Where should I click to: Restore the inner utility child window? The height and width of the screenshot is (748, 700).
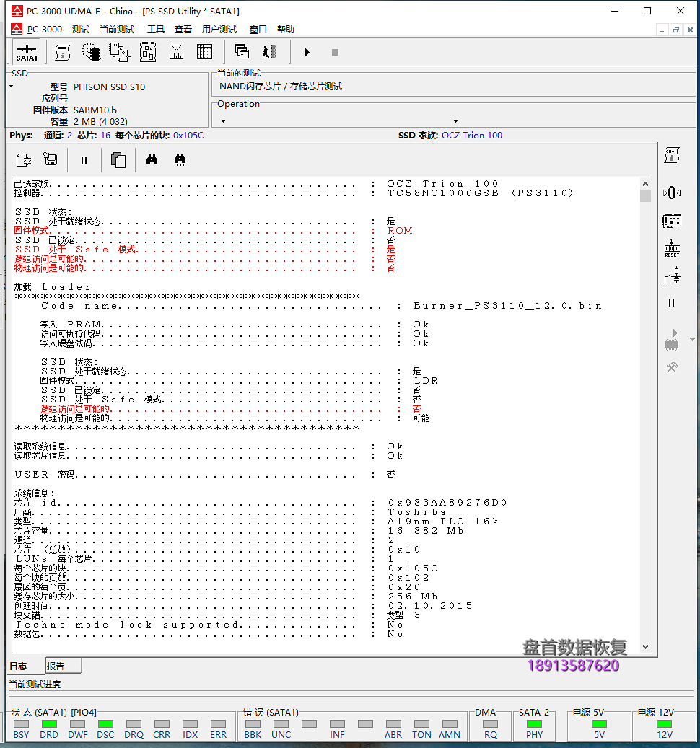point(675,30)
